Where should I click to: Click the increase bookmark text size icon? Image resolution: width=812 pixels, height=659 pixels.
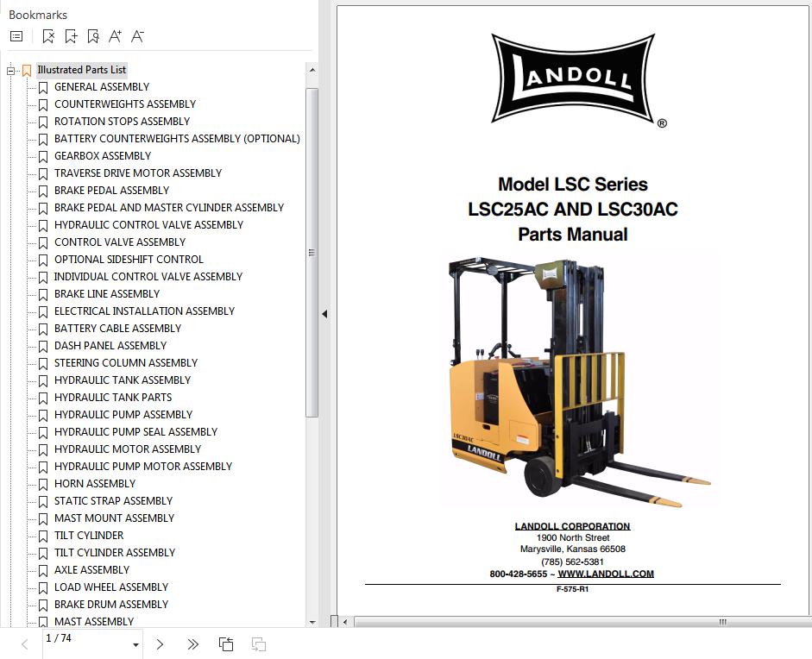[115, 36]
